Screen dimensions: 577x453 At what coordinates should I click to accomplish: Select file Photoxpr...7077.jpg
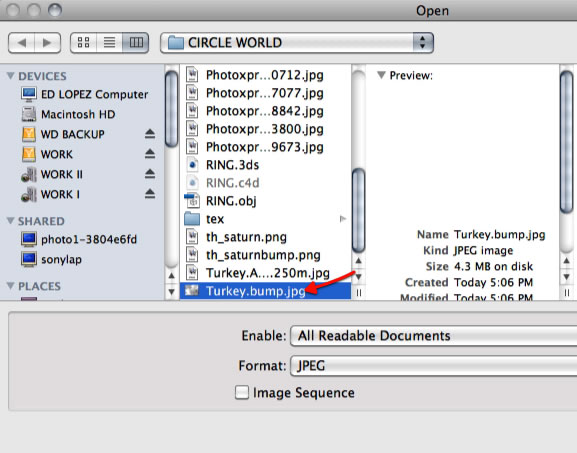click(x=265, y=93)
